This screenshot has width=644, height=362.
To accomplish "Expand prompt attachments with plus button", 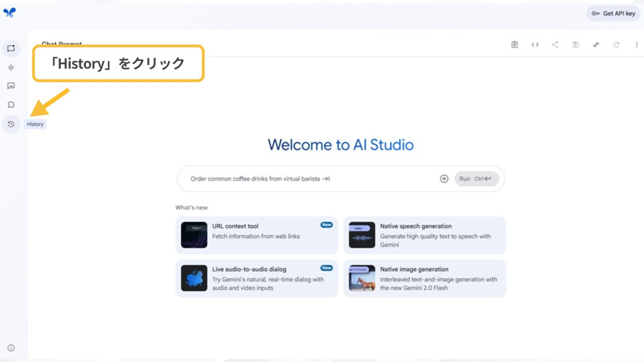I will pyautogui.click(x=444, y=179).
